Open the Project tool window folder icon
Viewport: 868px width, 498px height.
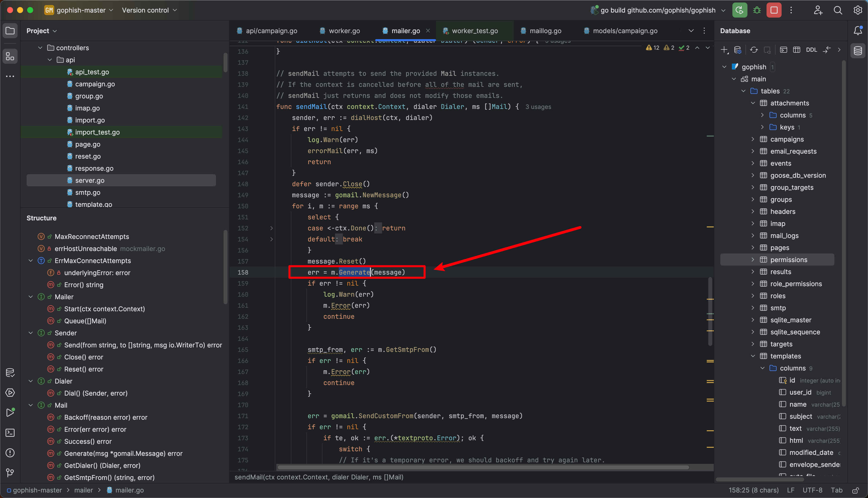coord(10,31)
